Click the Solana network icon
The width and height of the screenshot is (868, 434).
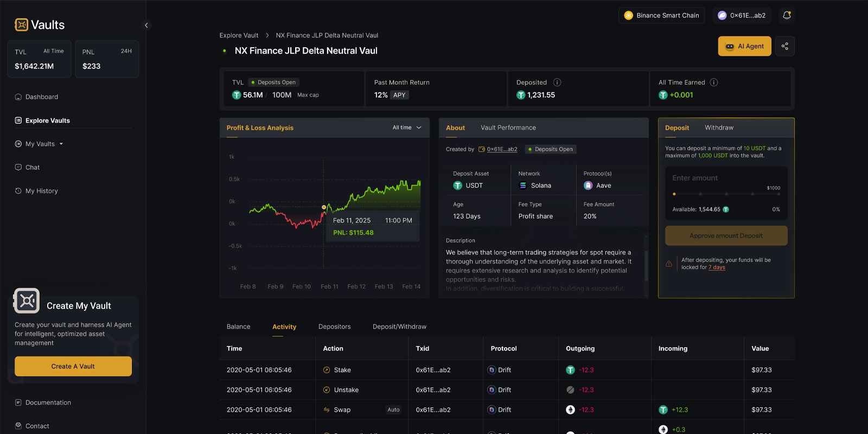click(x=523, y=186)
